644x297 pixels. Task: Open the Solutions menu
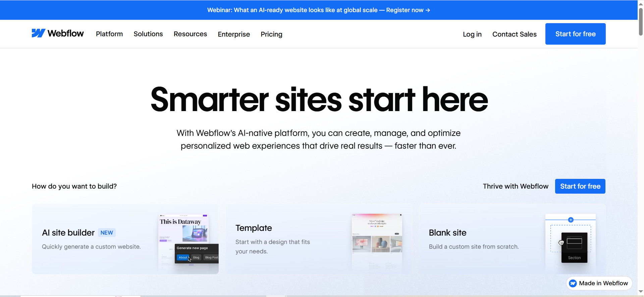click(148, 34)
